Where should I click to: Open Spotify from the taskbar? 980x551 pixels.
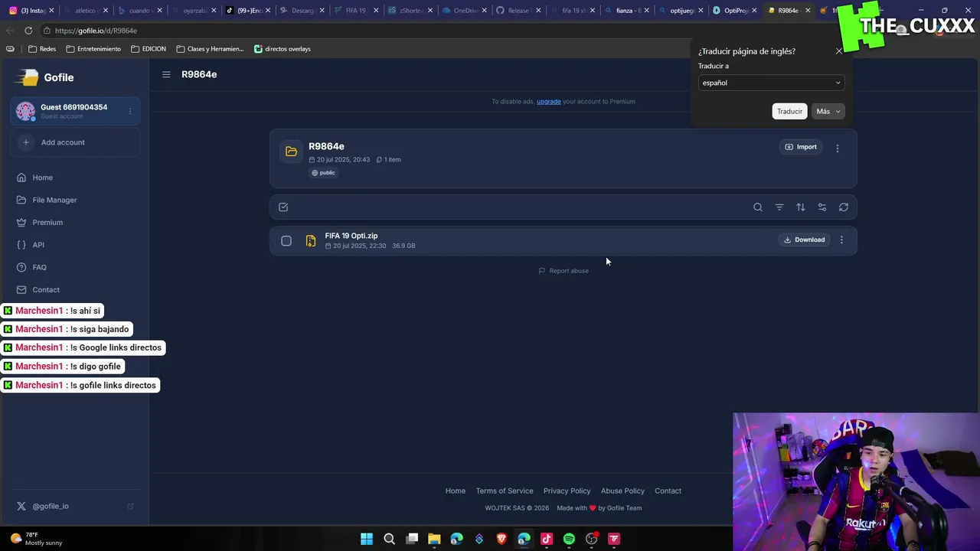[x=569, y=539]
